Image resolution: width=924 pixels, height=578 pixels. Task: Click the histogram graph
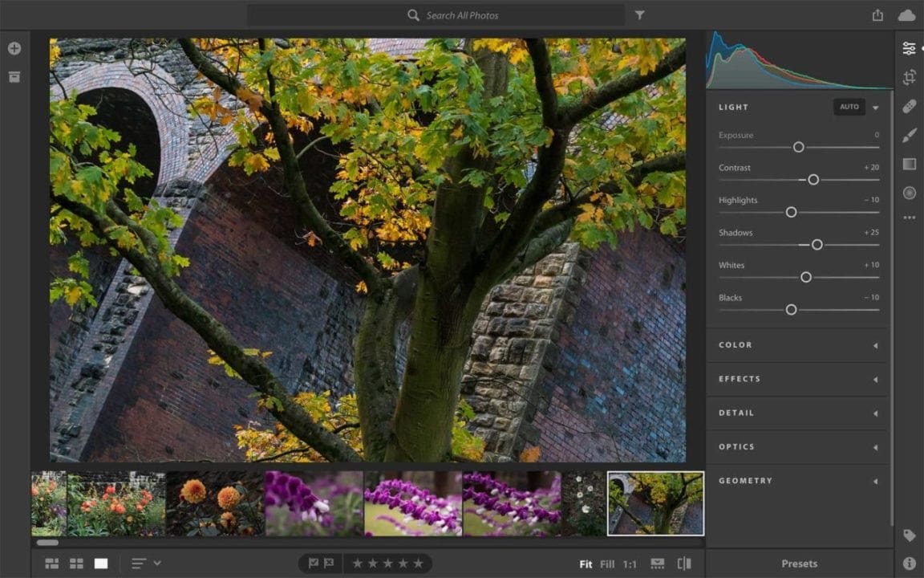[x=799, y=60]
